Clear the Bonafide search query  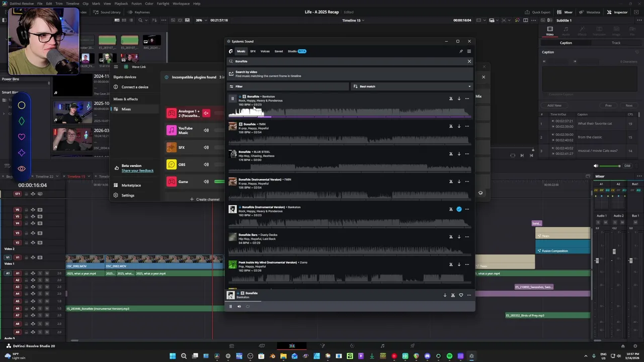coord(469,61)
